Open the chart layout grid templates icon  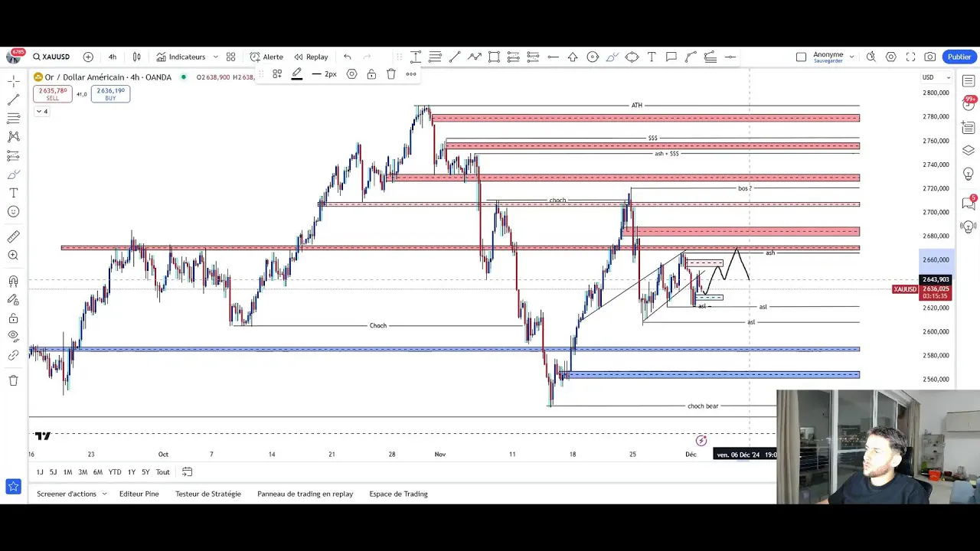(x=230, y=57)
